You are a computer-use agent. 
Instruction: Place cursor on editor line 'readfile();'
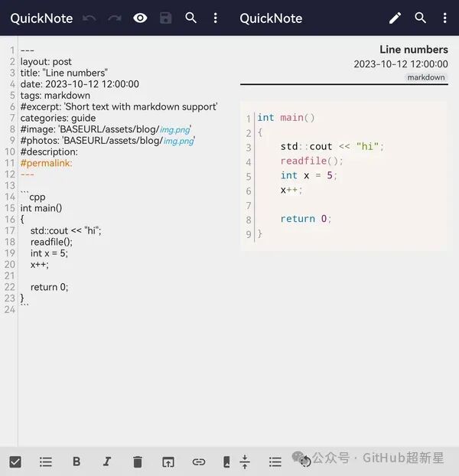(x=51, y=242)
